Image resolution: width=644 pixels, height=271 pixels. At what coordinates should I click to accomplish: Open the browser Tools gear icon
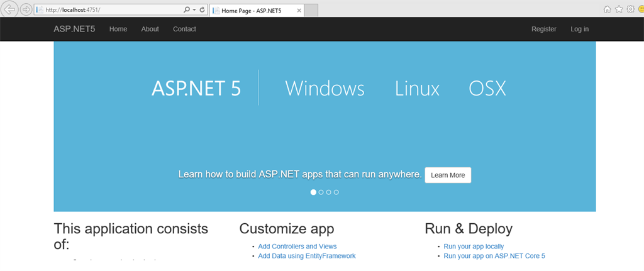(630, 9)
